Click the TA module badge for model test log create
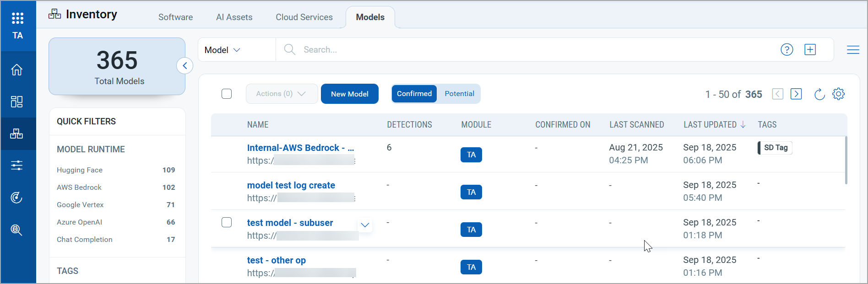 471,192
